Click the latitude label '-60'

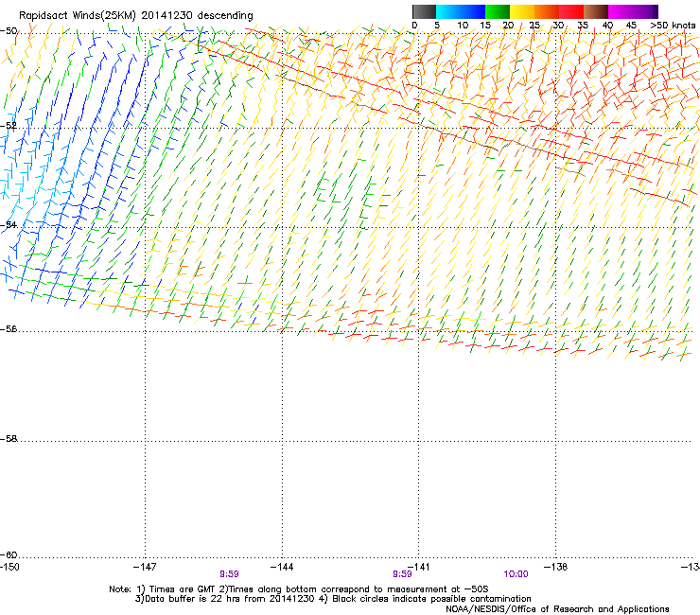click(9, 554)
